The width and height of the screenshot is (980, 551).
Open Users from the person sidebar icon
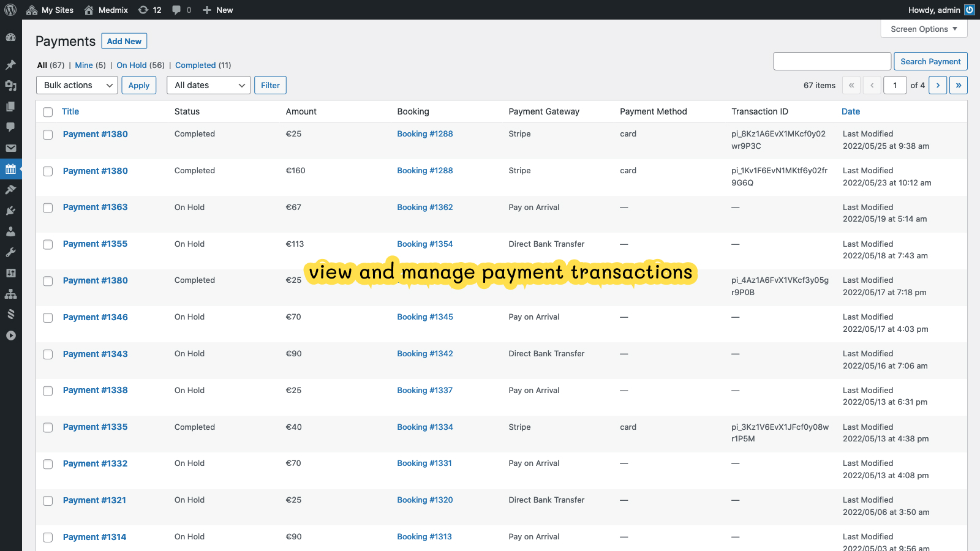[x=10, y=231]
